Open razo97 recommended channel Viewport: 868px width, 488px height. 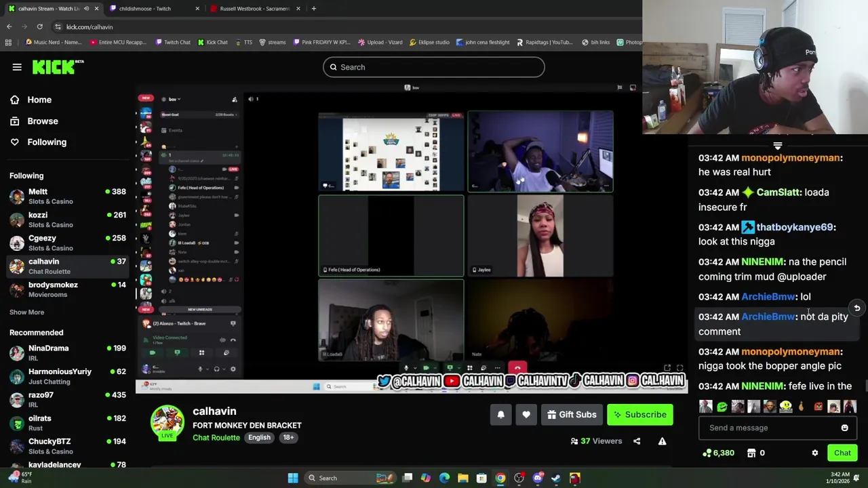pyautogui.click(x=68, y=399)
